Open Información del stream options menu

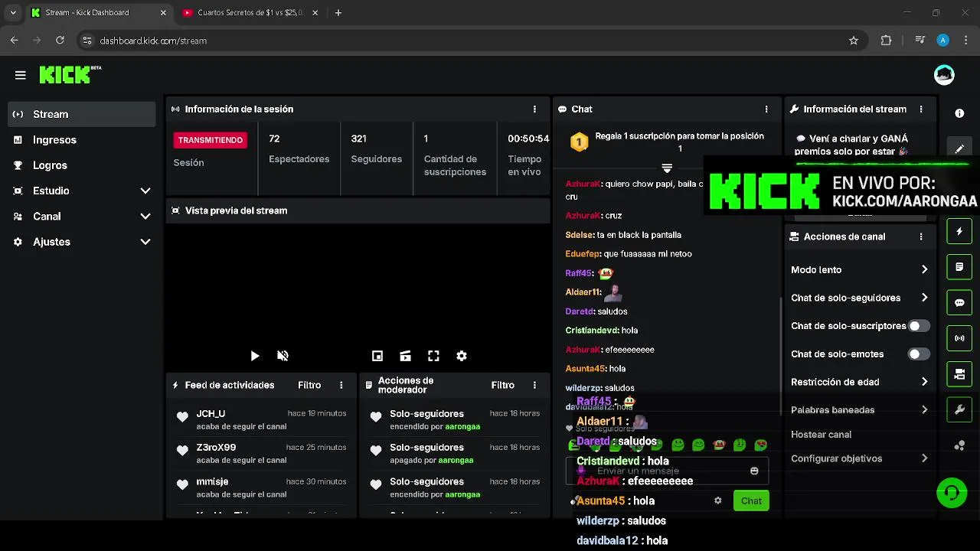point(921,109)
